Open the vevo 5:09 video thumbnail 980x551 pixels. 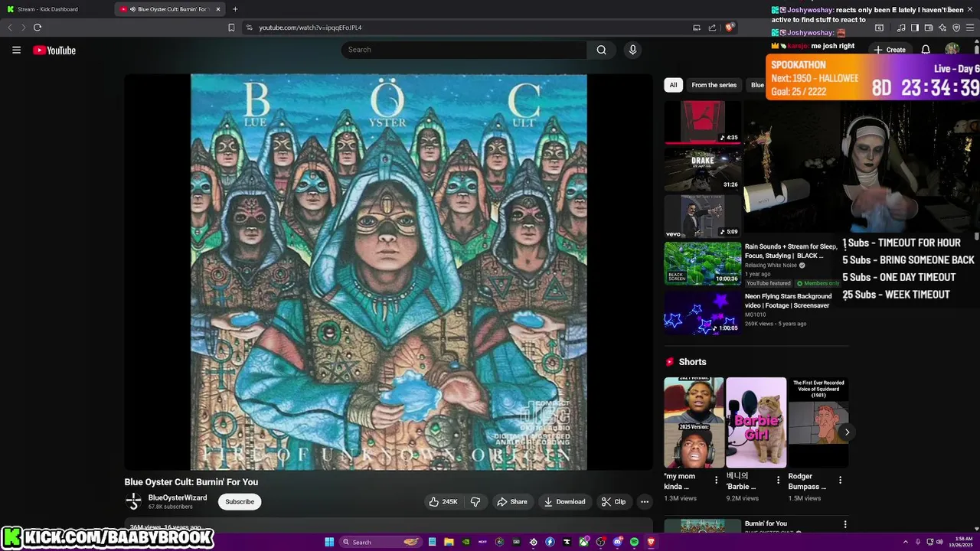pyautogui.click(x=702, y=216)
